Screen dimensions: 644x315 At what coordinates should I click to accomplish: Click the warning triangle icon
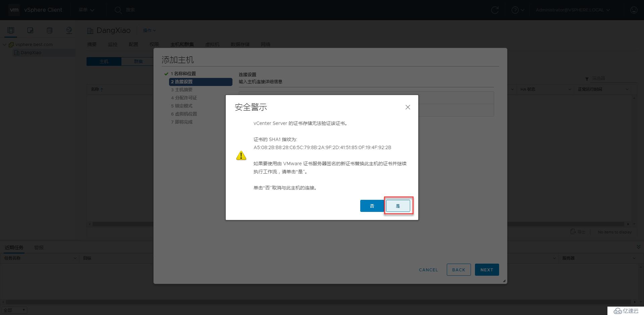[x=241, y=155]
